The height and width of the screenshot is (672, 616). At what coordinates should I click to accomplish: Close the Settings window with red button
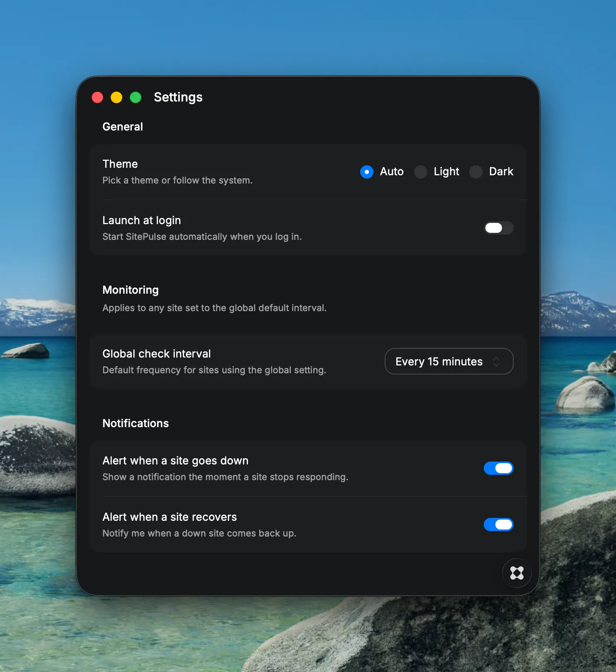pos(97,97)
